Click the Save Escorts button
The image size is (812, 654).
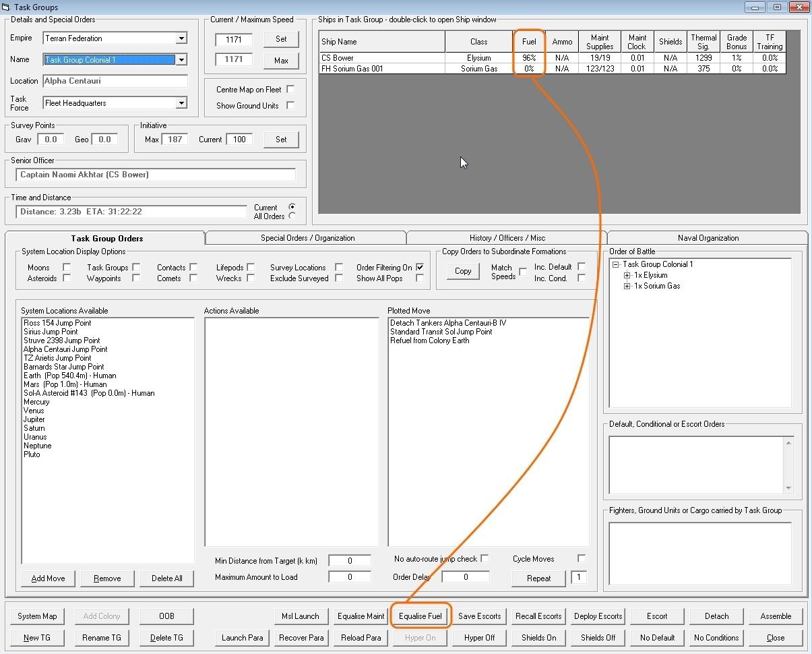(x=480, y=616)
